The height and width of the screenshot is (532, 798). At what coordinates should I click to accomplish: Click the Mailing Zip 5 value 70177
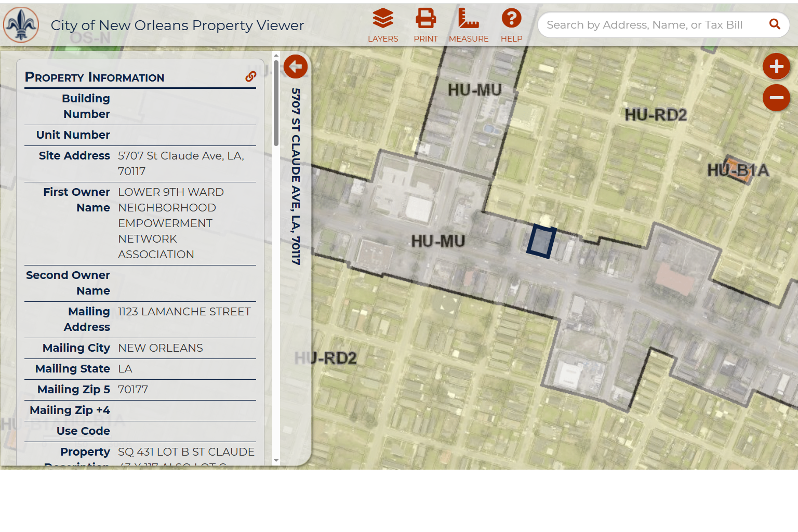133,390
